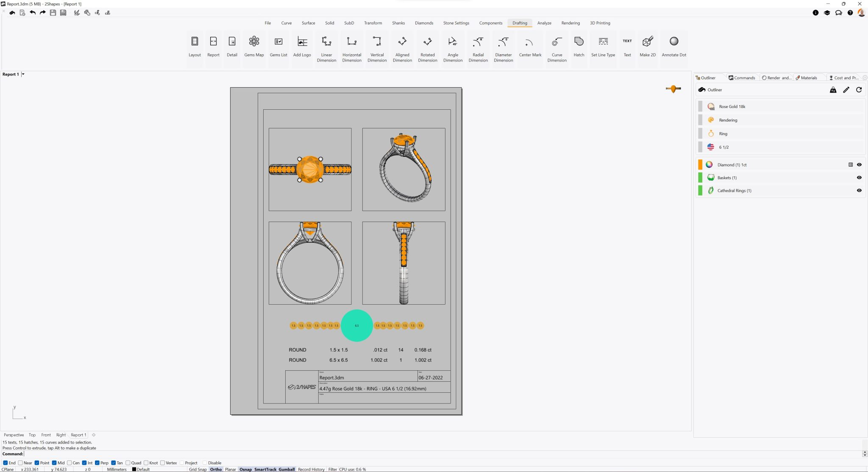The image size is (868, 472).
Task: Click the orange Diamond layer color swatch
Action: (x=700, y=165)
